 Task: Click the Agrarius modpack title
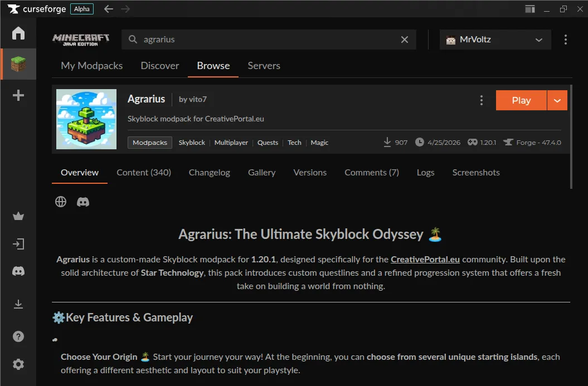pyautogui.click(x=146, y=99)
